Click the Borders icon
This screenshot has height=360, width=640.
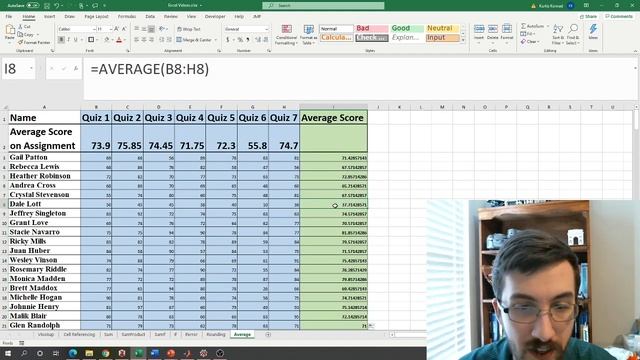click(x=91, y=40)
